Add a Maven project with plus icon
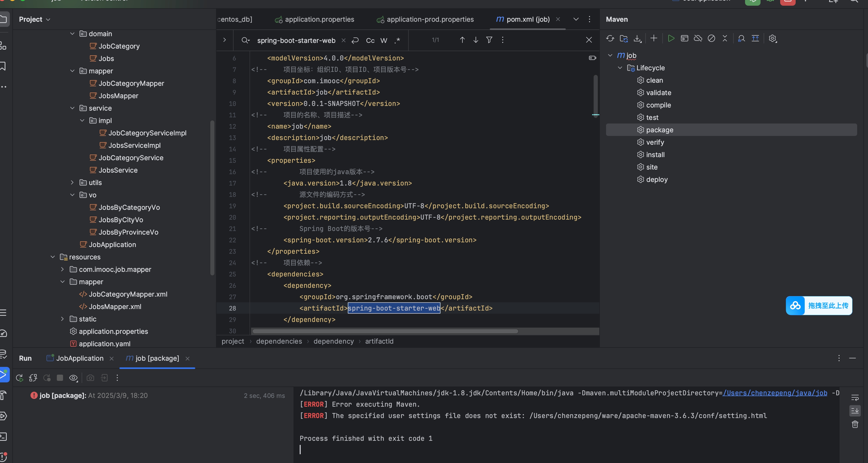The width and height of the screenshot is (868, 463). coord(654,38)
